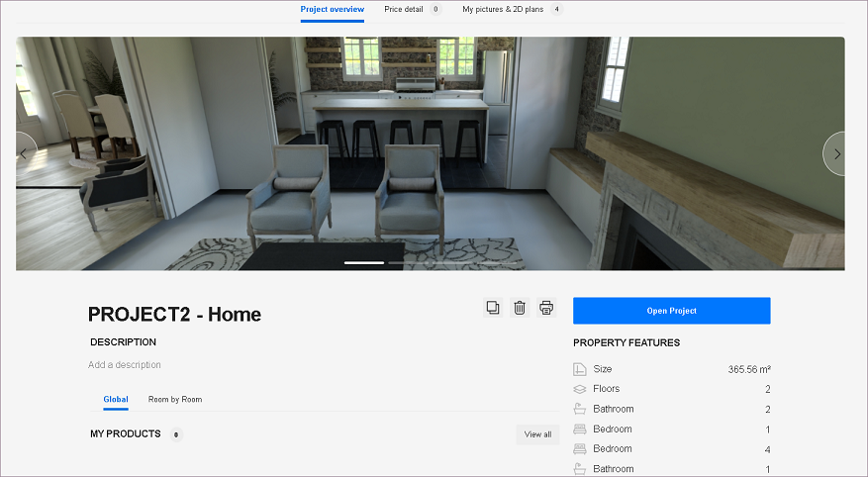Select the Global products tab
The height and width of the screenshot is (477, 868).
[116, 400]
